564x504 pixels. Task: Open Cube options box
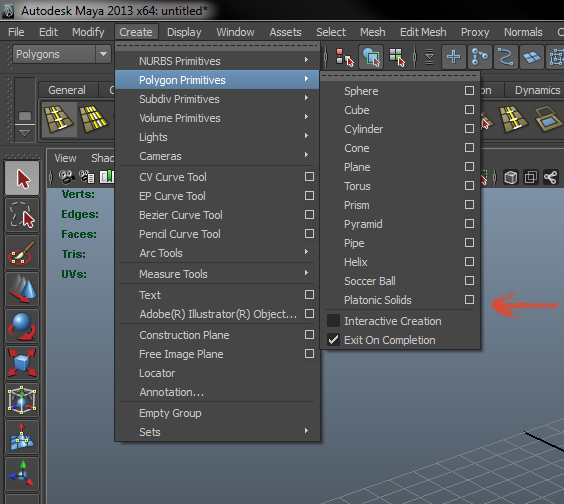469,109
